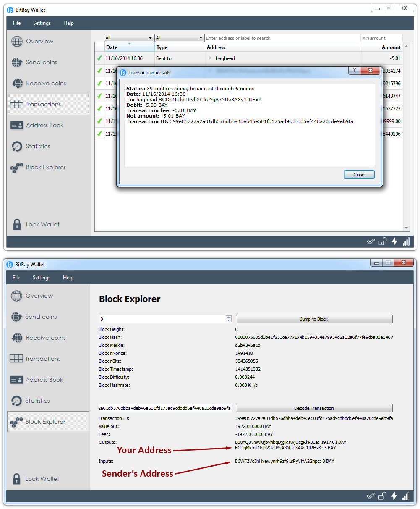Screen dimensions: 420x509
Task: Sort transactions by the Amount column header
Action: coord(381,47)
